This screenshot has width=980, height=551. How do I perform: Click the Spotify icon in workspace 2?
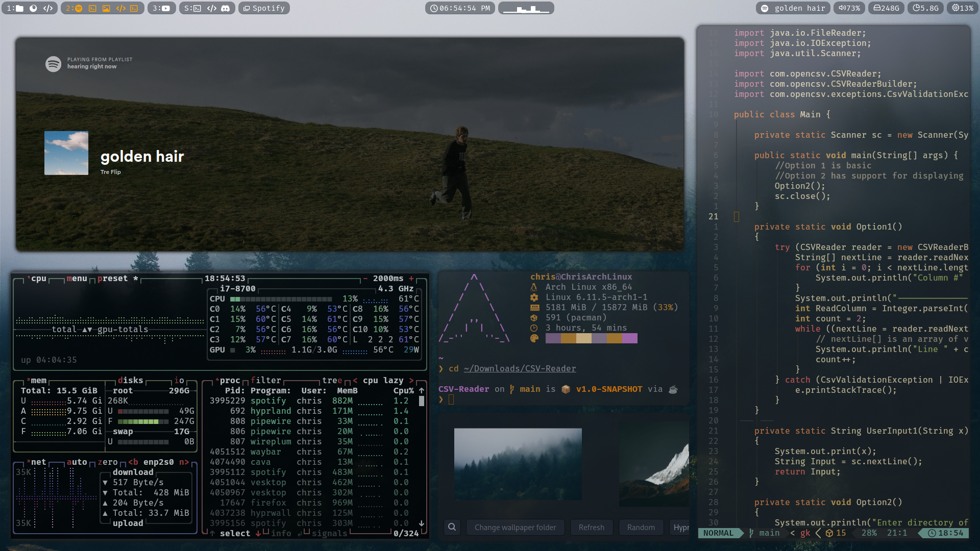[x=79, y=8]
